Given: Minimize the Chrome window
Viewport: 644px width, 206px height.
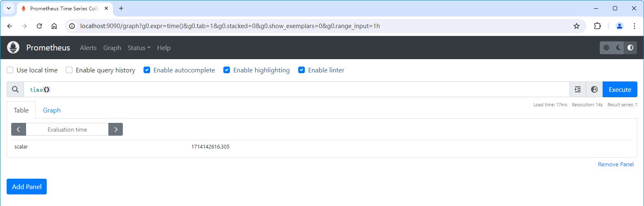Looking at the screenshot, I should click(596, 8).
